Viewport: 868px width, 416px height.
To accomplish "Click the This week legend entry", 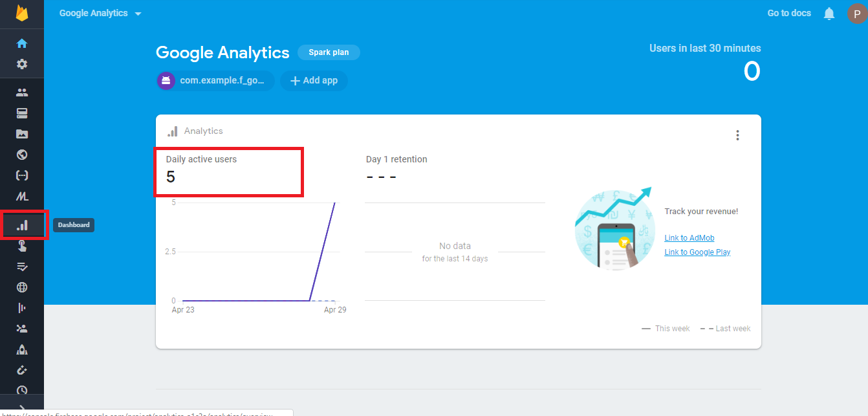I will [x=666, y=329].
